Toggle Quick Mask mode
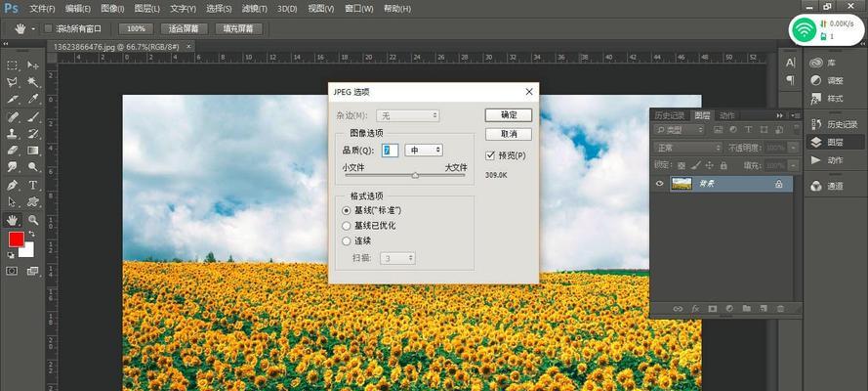The width and height of the screenshot is (868, 391). 12,271
